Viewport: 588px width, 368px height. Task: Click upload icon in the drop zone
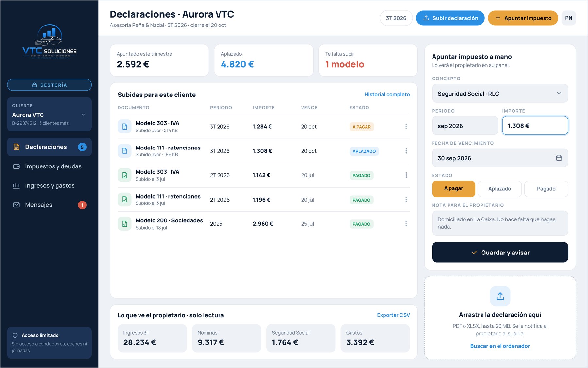[500, 296]
